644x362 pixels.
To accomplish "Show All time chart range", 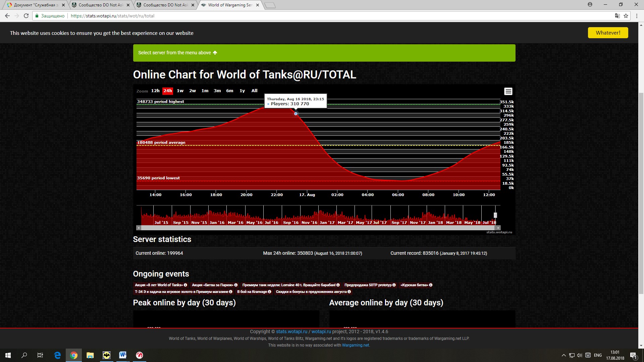I will pyautogui.click(x=255, y=91).
